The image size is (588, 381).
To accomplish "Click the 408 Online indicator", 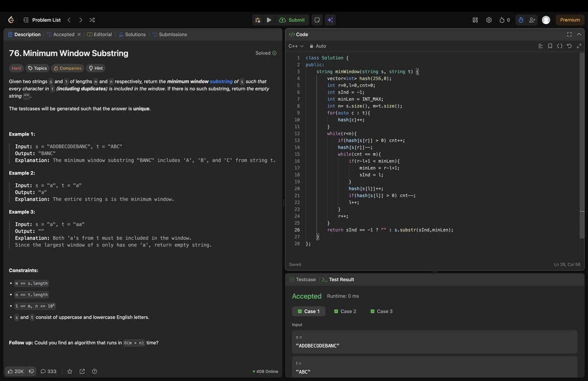I will point(265,371).
